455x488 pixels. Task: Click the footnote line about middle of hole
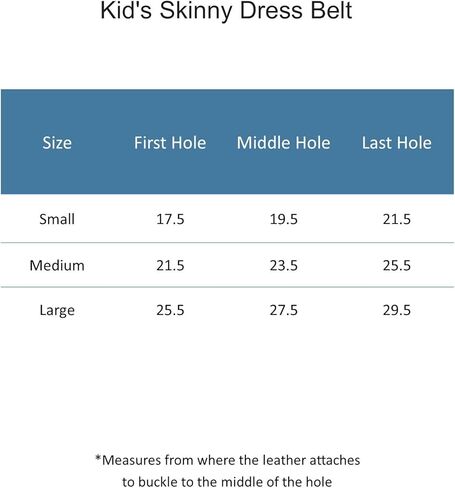click(x=227, y=482)
